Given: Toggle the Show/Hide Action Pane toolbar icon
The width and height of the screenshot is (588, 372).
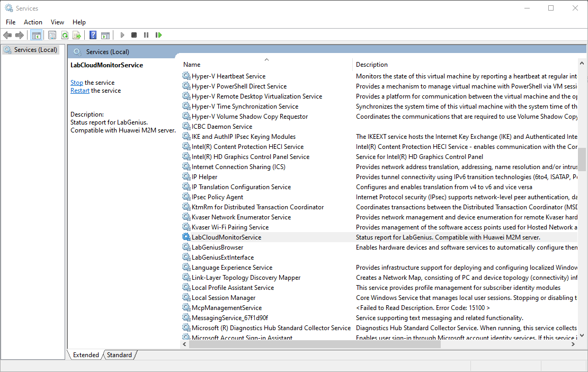Looking at the screenshot, I should coord(106,36).
